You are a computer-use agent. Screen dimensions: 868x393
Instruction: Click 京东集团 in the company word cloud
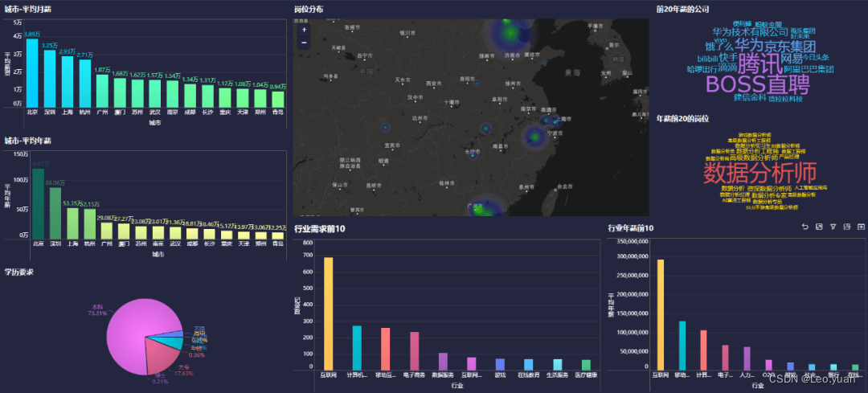(x=790, y=46)
